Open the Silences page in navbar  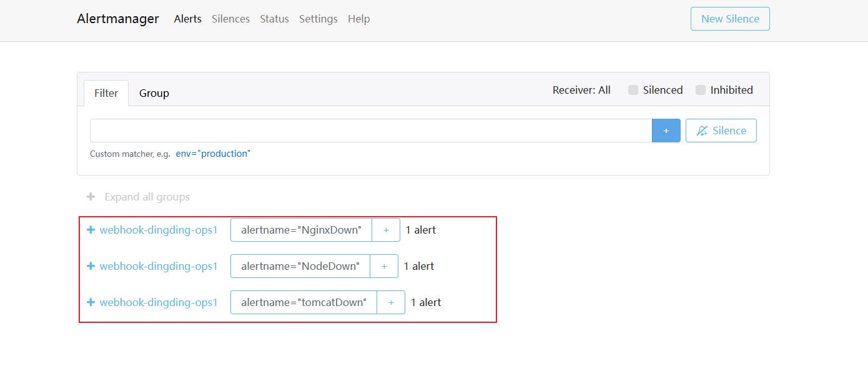pos(230,19)
